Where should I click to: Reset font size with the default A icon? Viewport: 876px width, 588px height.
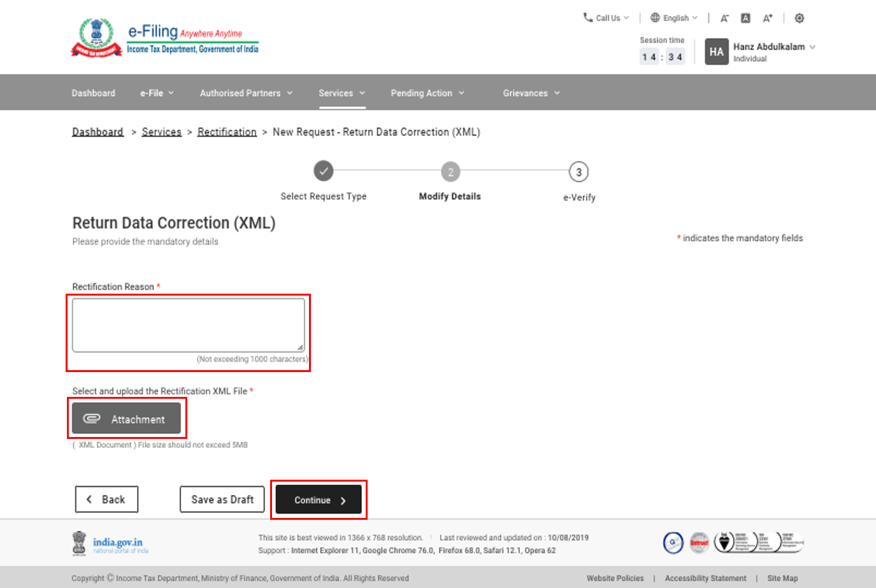[x=745, y=18]
